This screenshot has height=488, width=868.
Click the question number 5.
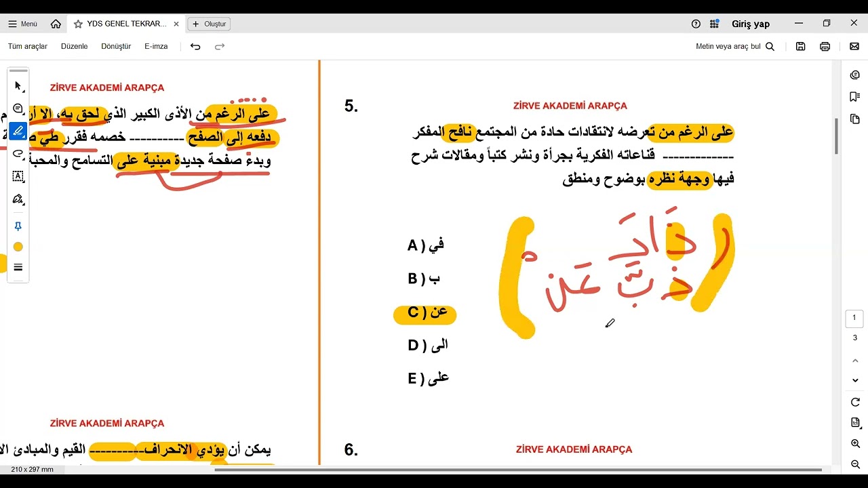351,106
